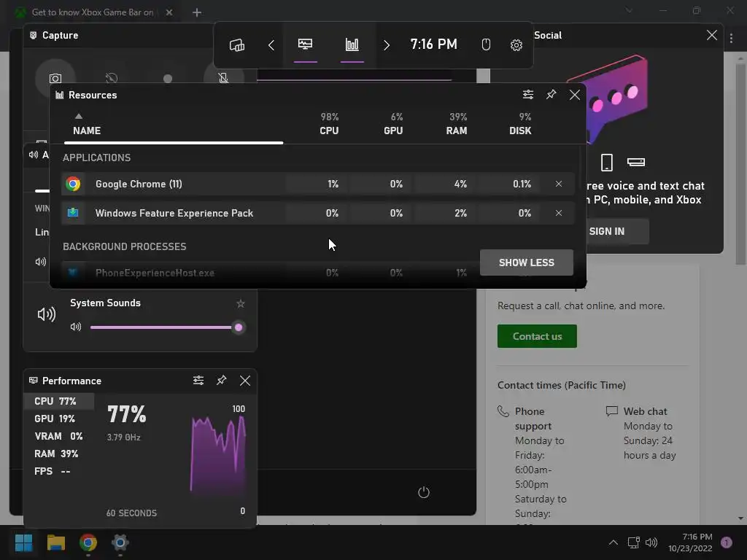
Task: Click the Google Chrome icon in Resources list
Action: (x=73, y=184)
